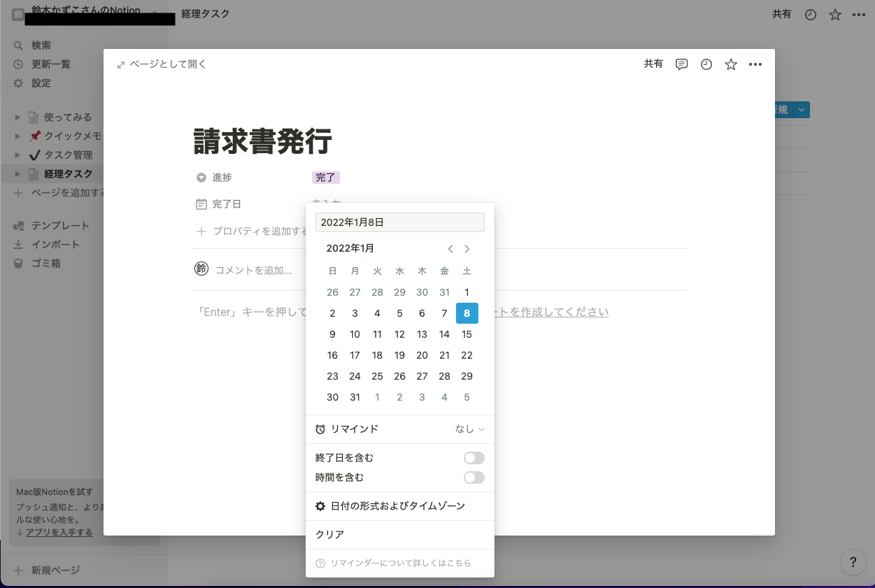Screen dimensions: 875x588
Task: Click the gear icon beside 日付の形式およびタイムゾーン
Action: point(320,506)
